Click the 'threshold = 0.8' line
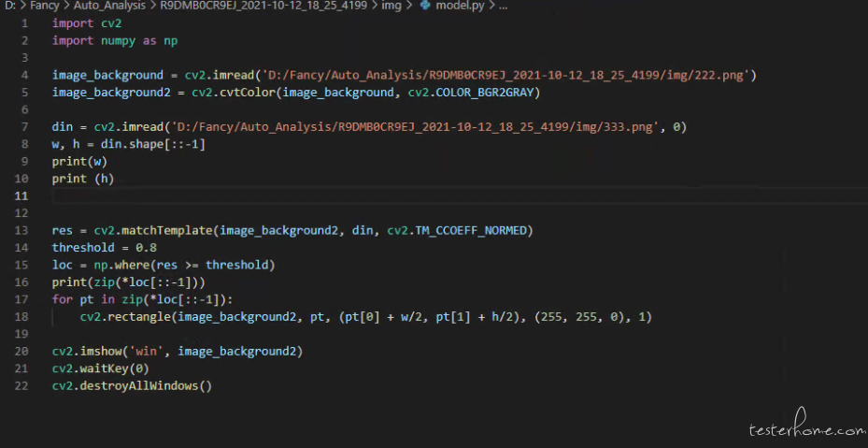 click(104, 247)
